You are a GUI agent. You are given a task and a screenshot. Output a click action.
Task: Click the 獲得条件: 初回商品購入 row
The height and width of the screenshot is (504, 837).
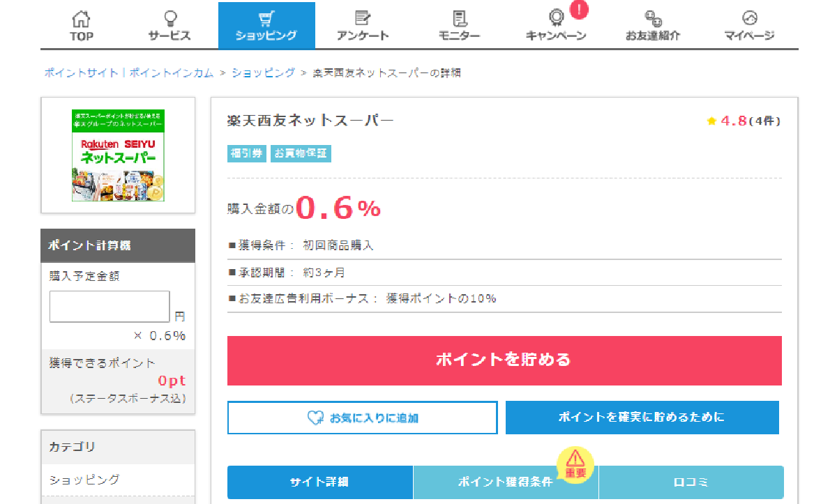coord(504,246)
